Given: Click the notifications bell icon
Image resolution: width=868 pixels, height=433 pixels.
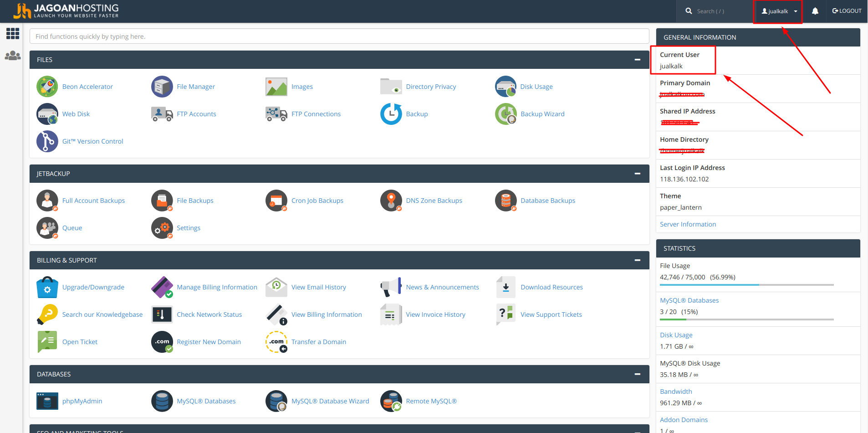Looking at the screenshot, I should point(815,11).
